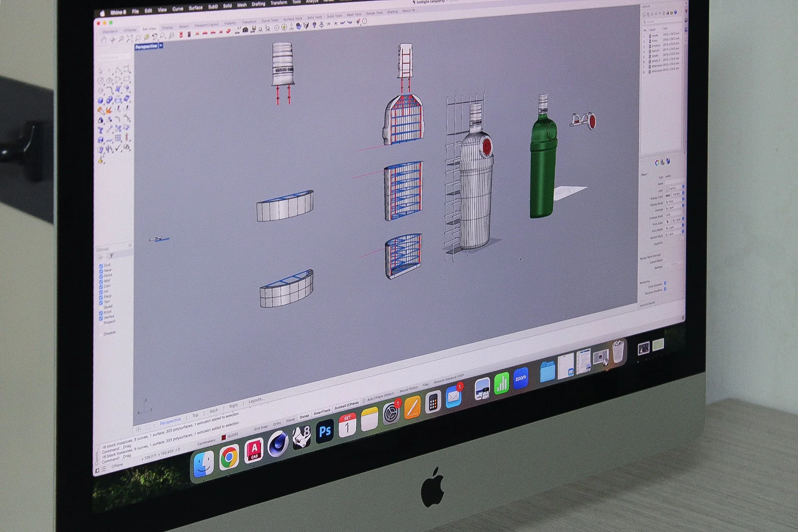Toggle the Osnap button in status bar

(x=305, y=416)
